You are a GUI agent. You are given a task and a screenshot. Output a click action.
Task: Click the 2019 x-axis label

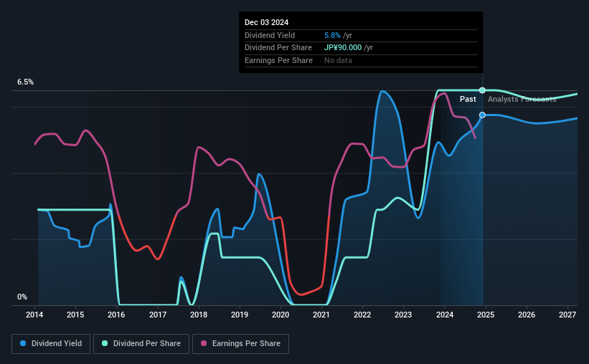(x=240, y=315)
